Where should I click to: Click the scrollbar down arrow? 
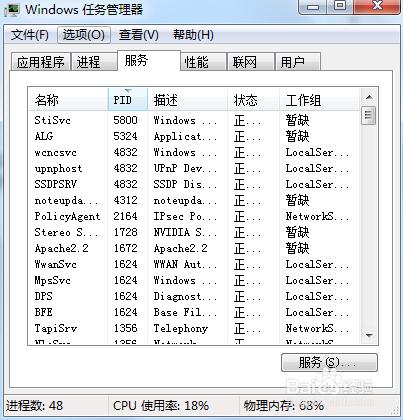click(x=369, y=335)
